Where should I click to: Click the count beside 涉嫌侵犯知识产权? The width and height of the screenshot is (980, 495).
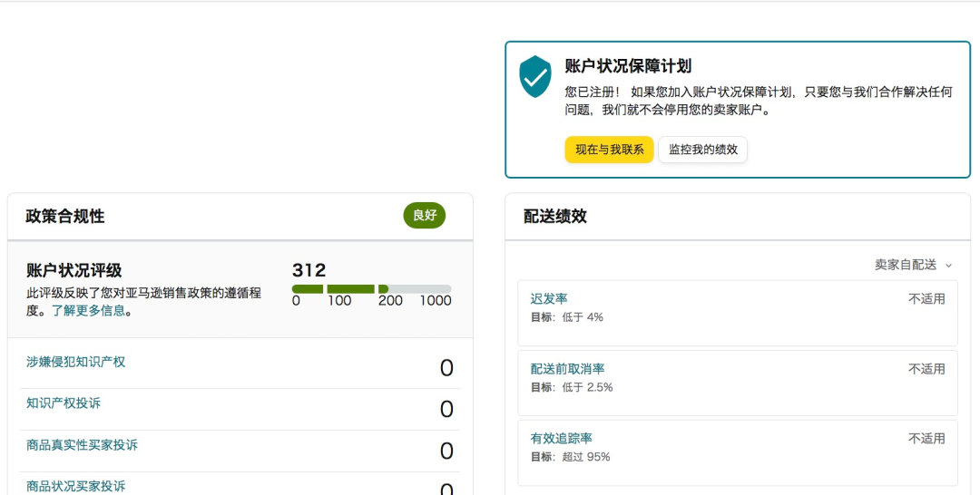(x=446, y=368)
